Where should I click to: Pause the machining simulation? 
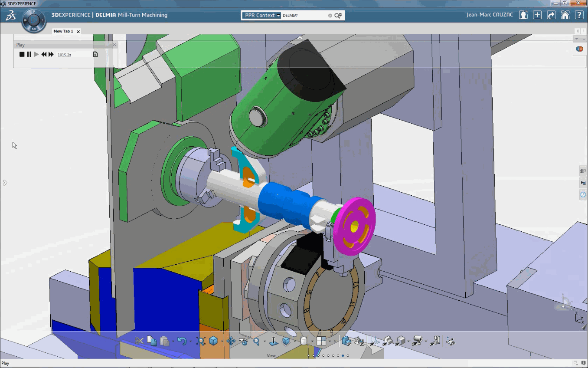coord(29,54)
